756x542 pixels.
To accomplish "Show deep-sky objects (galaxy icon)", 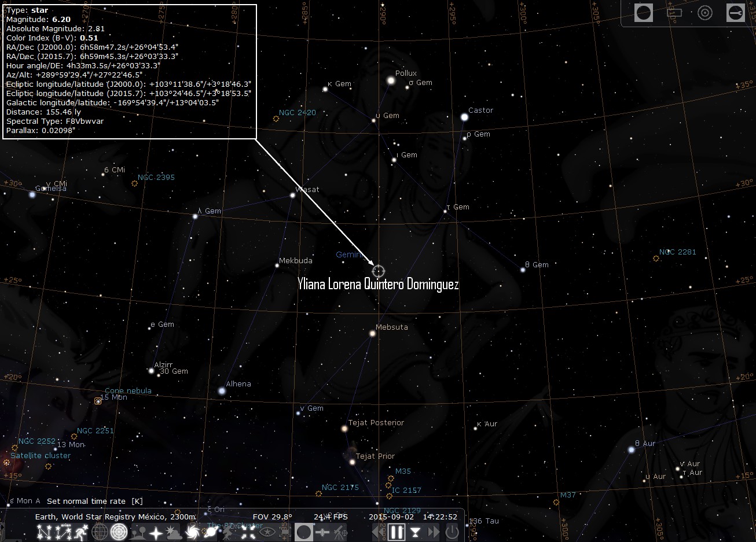I will click(x=192, y=532).
